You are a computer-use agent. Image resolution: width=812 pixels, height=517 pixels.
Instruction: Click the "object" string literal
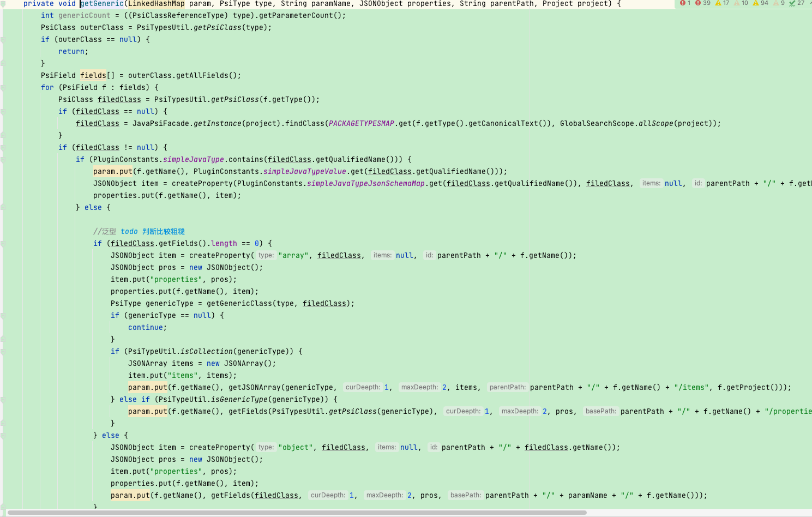pos(296,448)
